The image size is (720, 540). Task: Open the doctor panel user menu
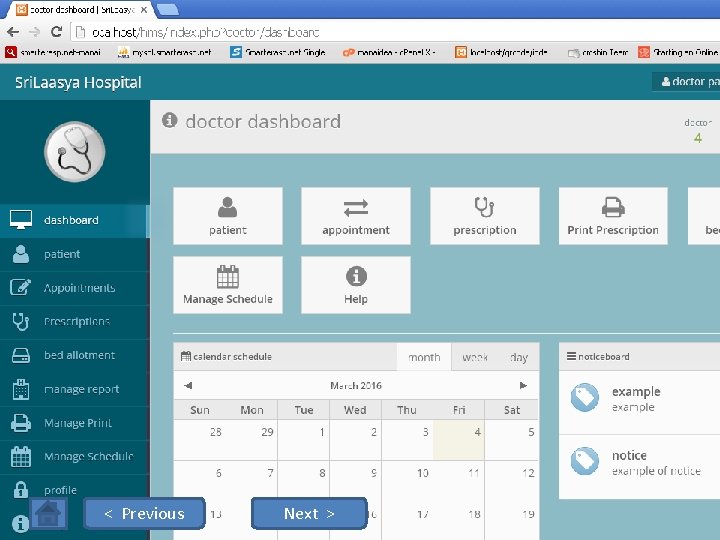[x=687, y=82]
